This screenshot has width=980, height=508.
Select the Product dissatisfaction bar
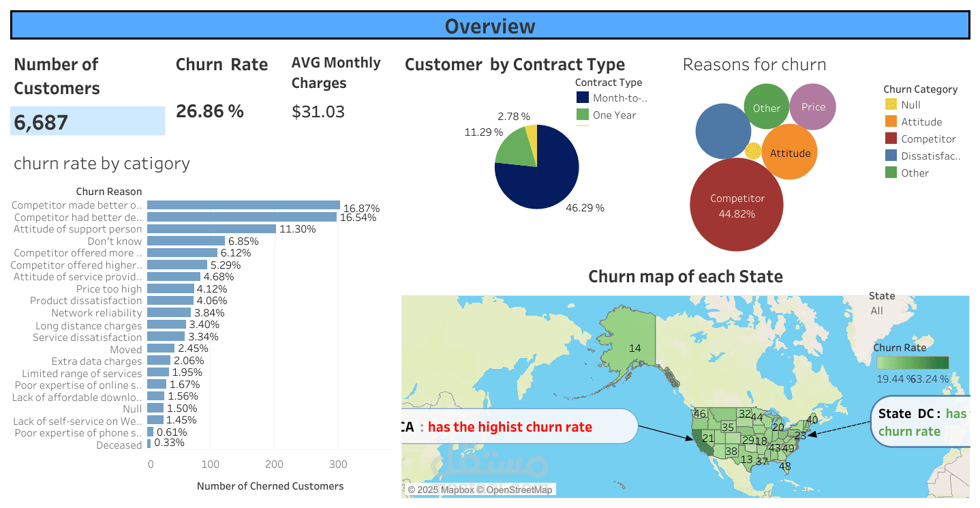170,301
